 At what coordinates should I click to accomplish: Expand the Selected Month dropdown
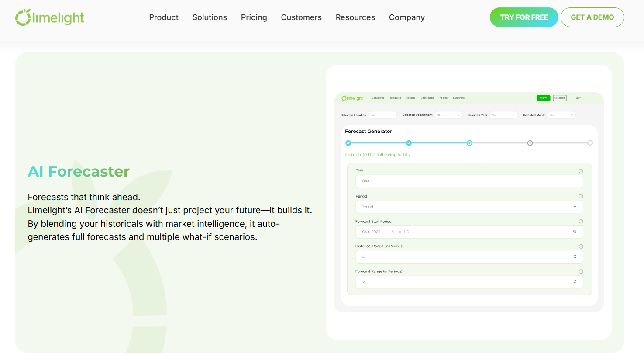[562, 115]
